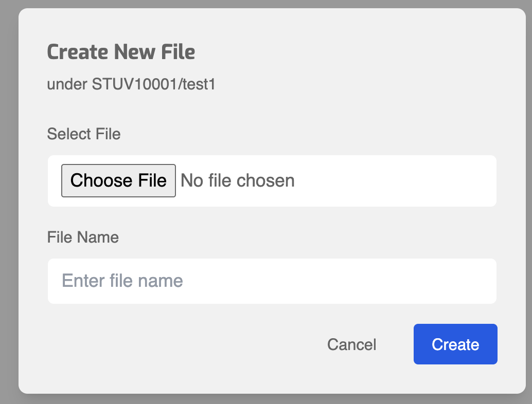Click the 'Create New File' heading
532x404 pixels.
coord(121,52)
